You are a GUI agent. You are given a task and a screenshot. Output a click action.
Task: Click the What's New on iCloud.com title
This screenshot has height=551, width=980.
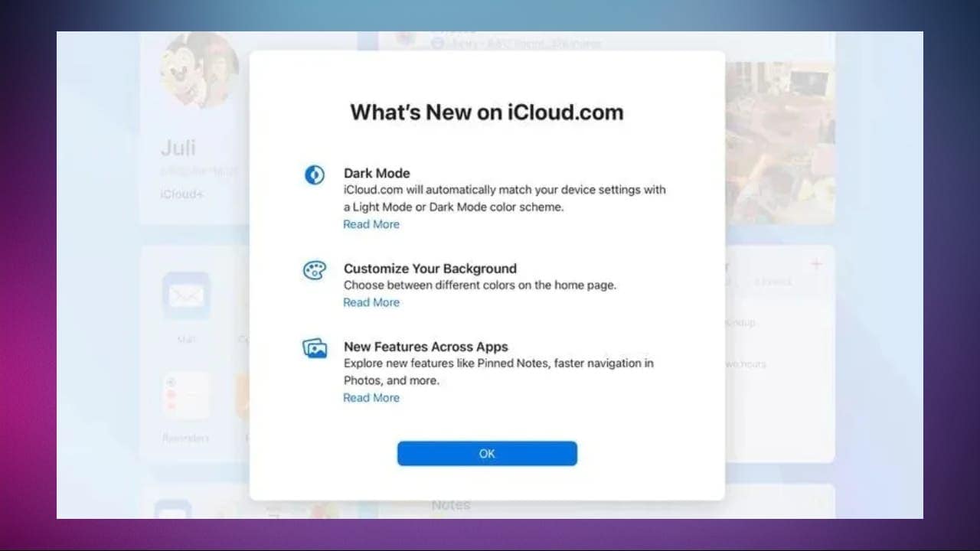pos(487,112)
